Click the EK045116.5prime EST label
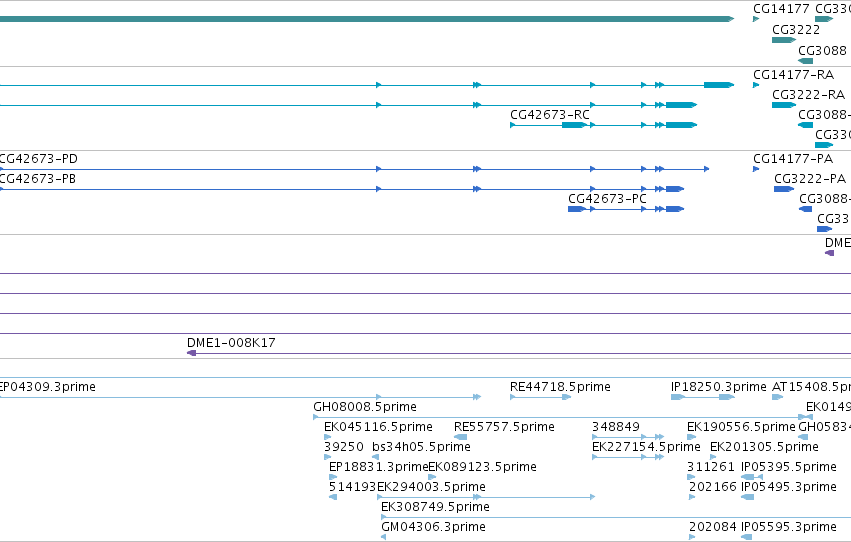 click(378, 427)
